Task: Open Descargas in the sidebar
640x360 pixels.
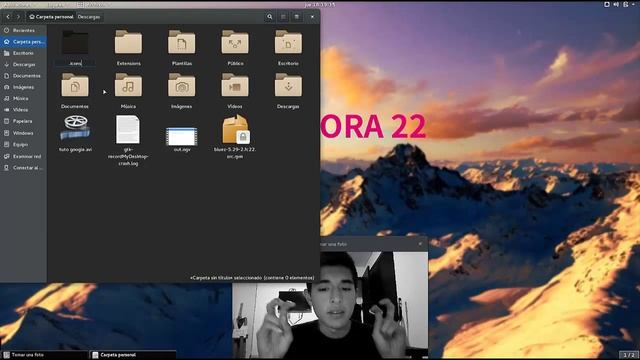Action: tap(23, 64)
